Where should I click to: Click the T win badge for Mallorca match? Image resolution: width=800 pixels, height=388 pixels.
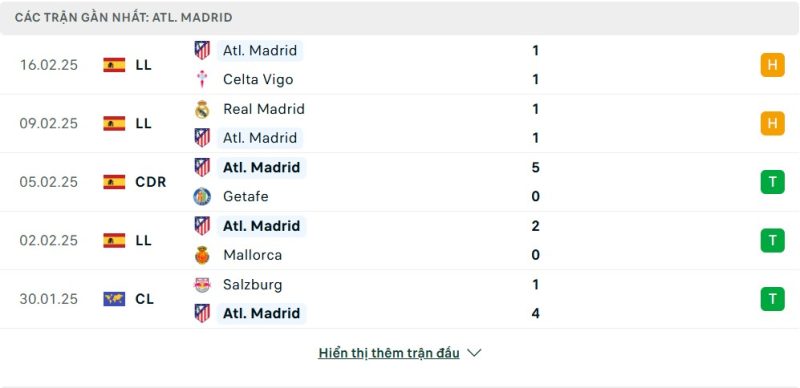[772, 240]
